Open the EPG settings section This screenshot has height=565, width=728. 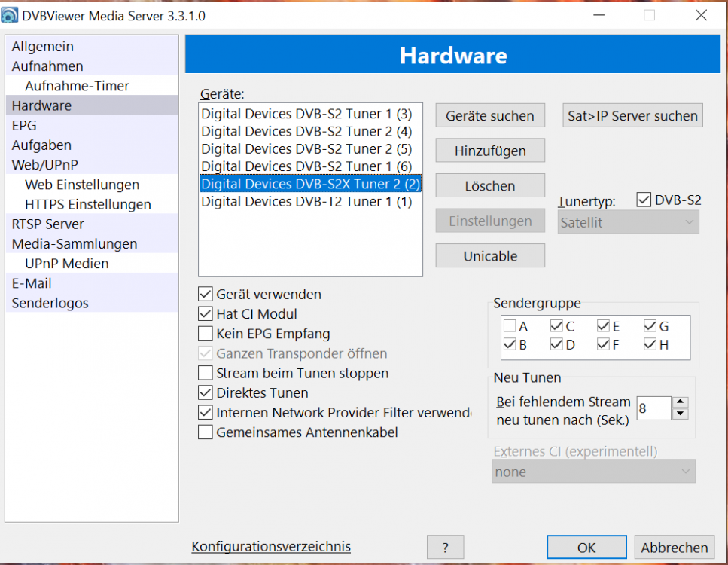coord(24,126)
